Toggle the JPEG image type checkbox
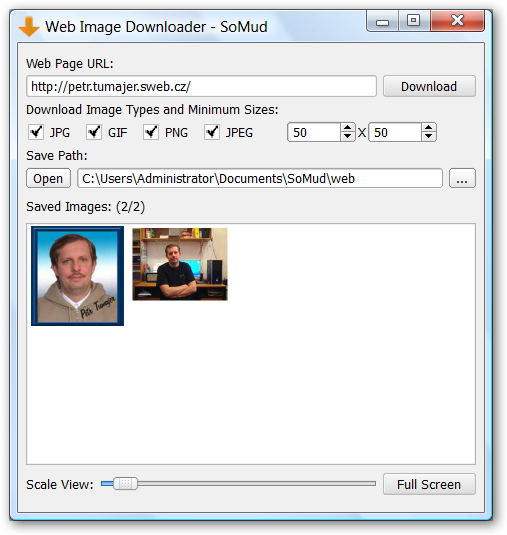 tap(212, 132)
